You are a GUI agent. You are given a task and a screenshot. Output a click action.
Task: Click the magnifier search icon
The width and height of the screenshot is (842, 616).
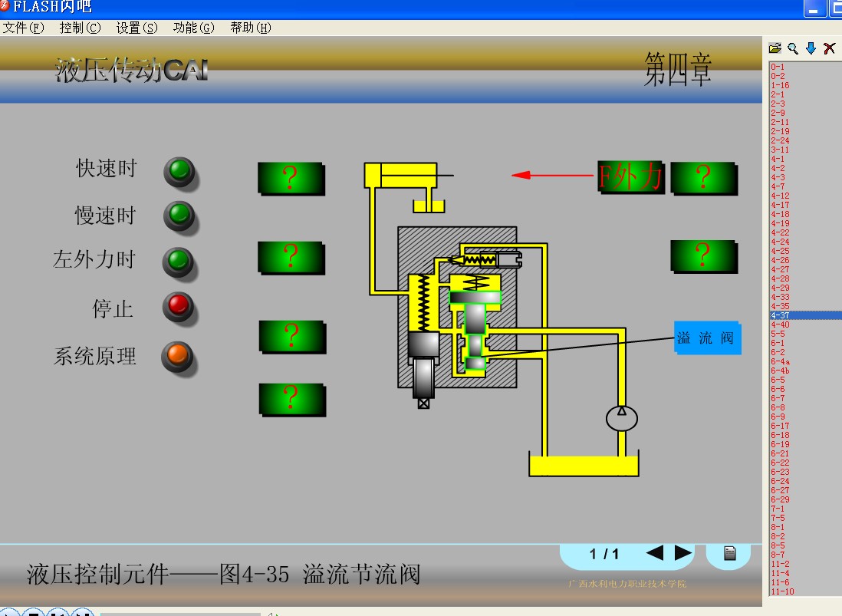[793, 48]
